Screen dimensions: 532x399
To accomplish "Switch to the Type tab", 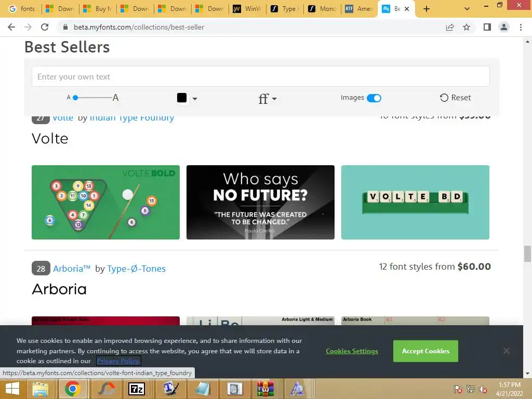I will 285,9.
